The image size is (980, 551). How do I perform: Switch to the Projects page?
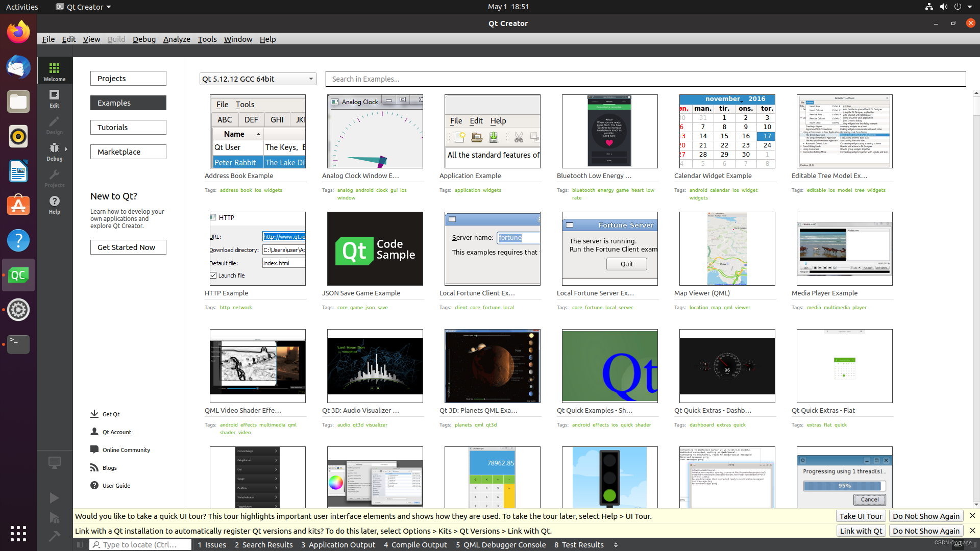click(x=128, y=78)
